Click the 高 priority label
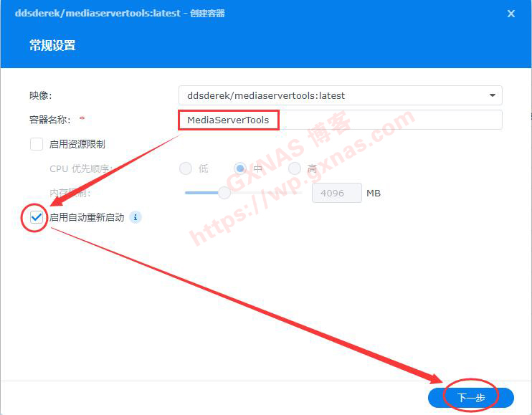 tap(312, 168)
